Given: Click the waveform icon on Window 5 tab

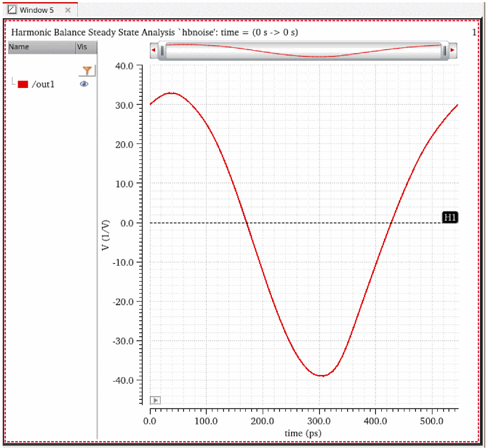Looking at the screenshot, I should pyautogui.click(x=12, y=10).
